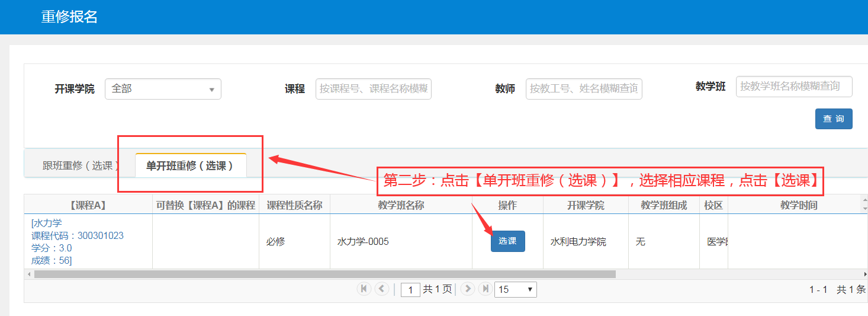Click the 教学班组成 column header

664,206
